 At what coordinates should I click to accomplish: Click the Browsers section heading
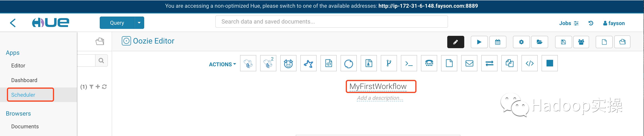coord(18,114)
